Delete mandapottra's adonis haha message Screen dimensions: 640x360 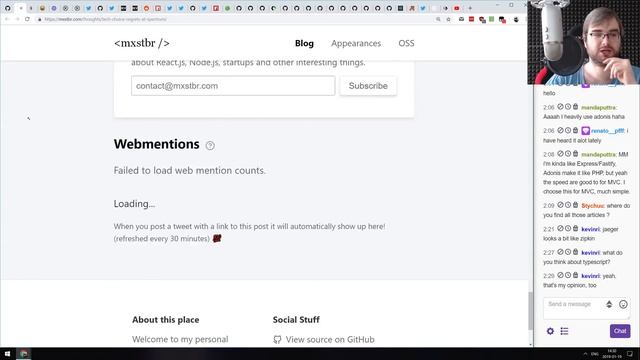click(575, 107)
